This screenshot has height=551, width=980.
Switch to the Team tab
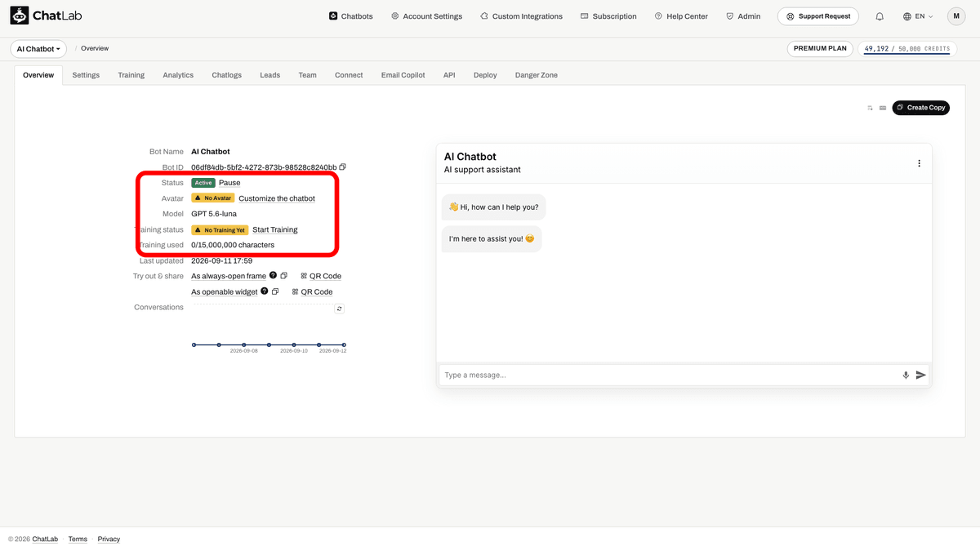click(307, 75)
